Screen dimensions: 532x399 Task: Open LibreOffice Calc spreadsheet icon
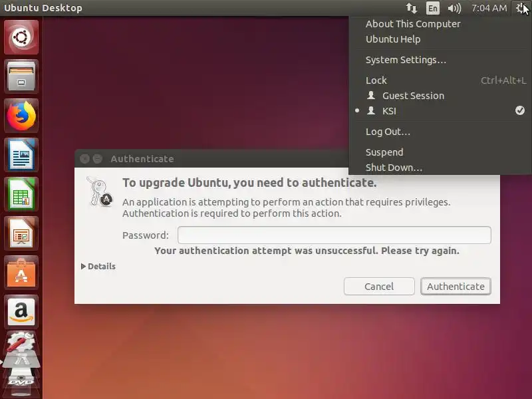21,194
